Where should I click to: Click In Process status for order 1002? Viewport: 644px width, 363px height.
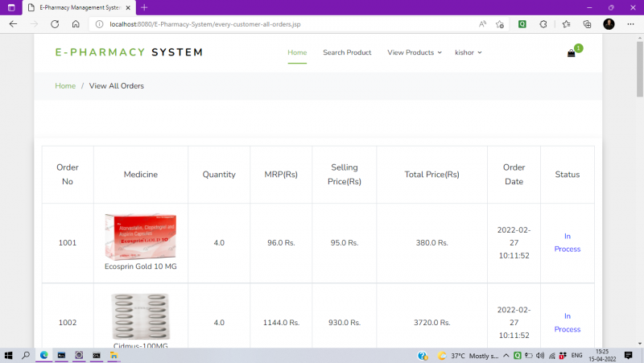[568, 323]
